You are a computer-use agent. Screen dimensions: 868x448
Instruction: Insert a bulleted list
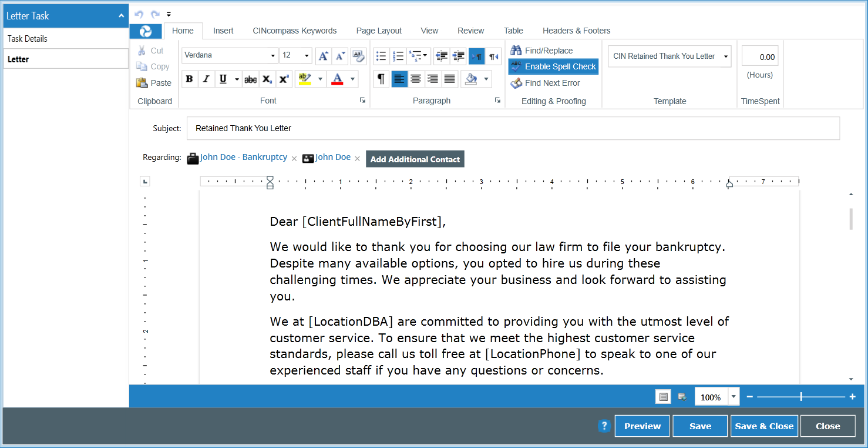(x=381, y=56)
